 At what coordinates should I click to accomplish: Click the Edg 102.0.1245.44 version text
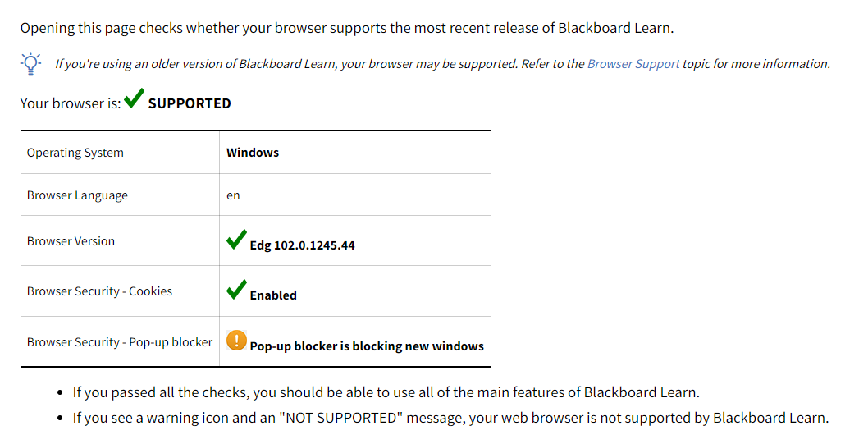pos(302,245)
